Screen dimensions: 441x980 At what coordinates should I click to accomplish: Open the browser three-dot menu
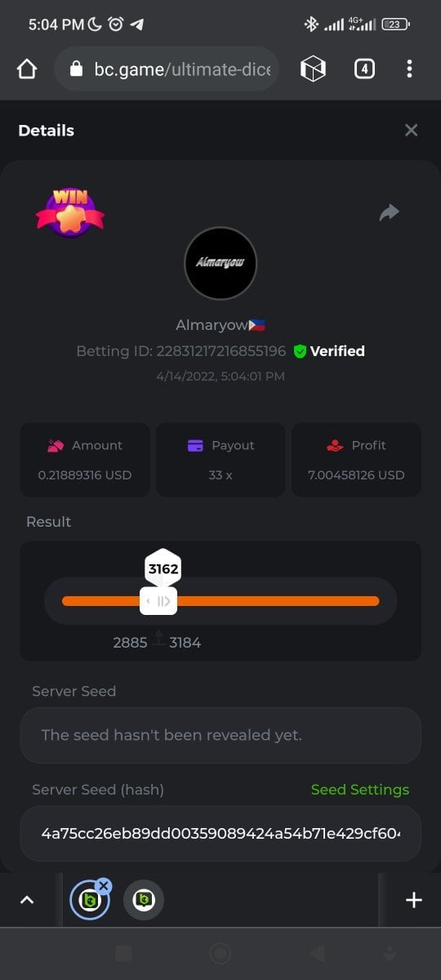point(409,69)
